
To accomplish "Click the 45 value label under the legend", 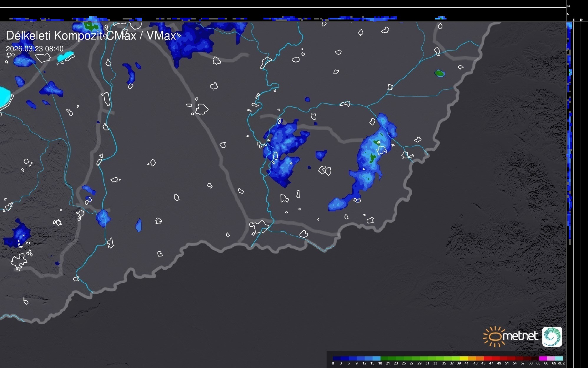I will [x=483, y=363].
